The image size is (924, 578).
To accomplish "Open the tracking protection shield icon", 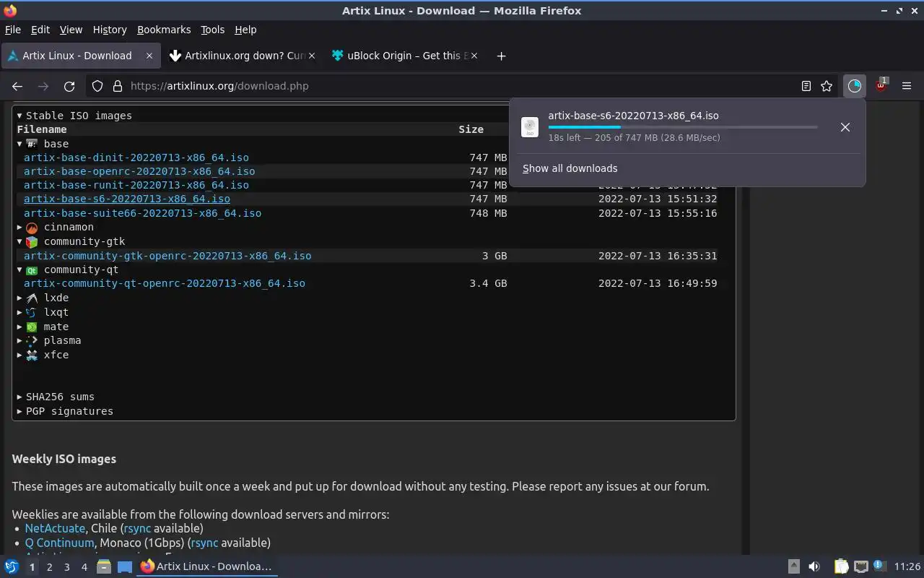I will point(98,86).
